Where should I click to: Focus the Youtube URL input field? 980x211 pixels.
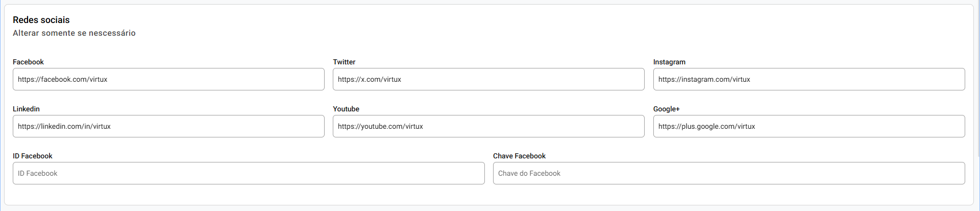click(x=488, y=126)
